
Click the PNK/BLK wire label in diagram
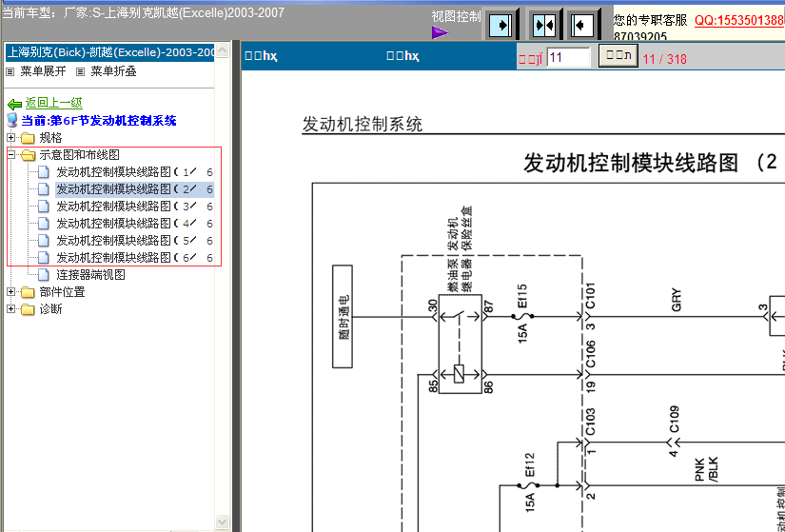click(706, 469)
